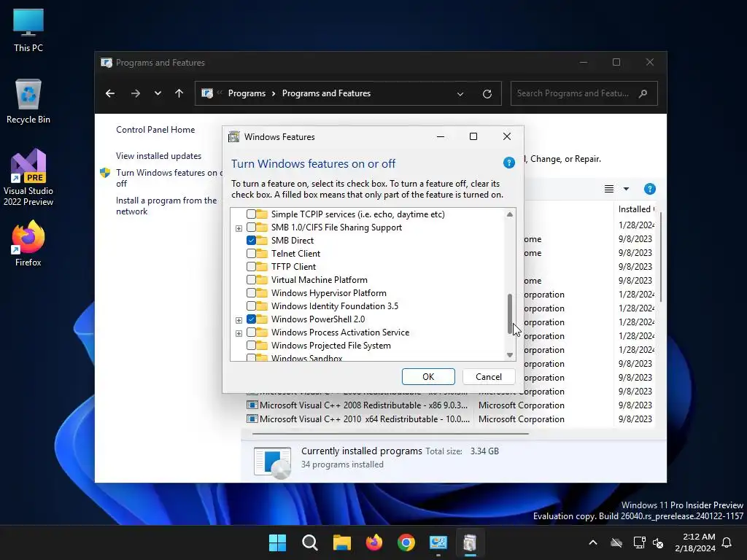This screenshot has height=560, width=747.
Task: Select Visual Studio 2022 Preview shortcut
Action: (x=28, y=178)
